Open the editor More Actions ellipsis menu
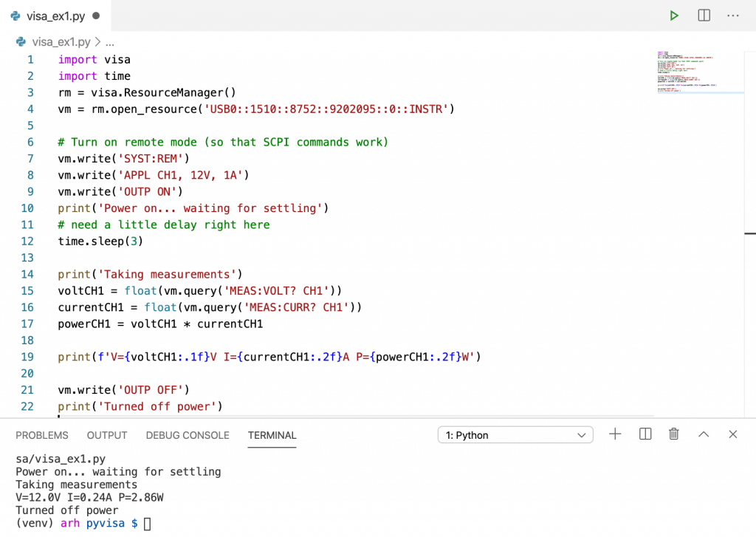Image resolution: width=756 pixels, height=537 pixels. coord(733,16)
